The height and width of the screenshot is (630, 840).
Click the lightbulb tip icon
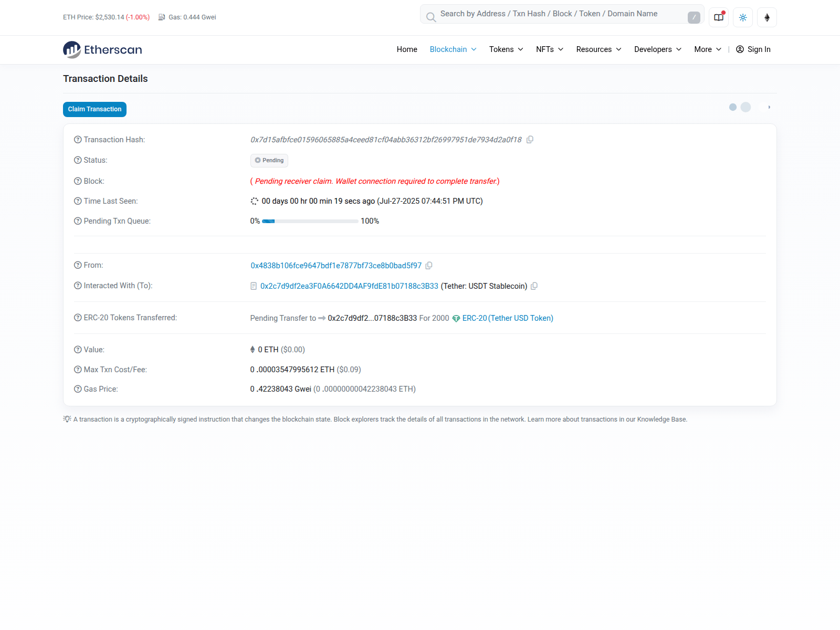[67, 419]
